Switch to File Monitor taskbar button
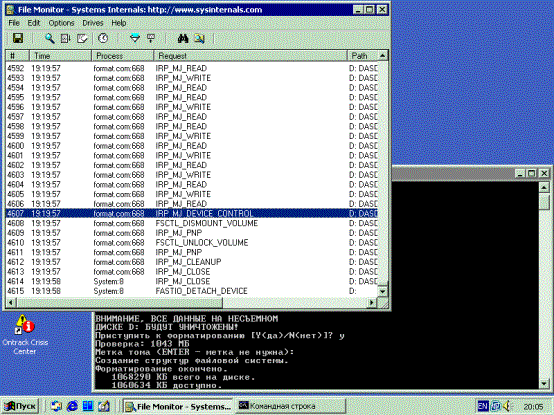Image resolution: width=554 pixels, height=415 pixels. 178,407
